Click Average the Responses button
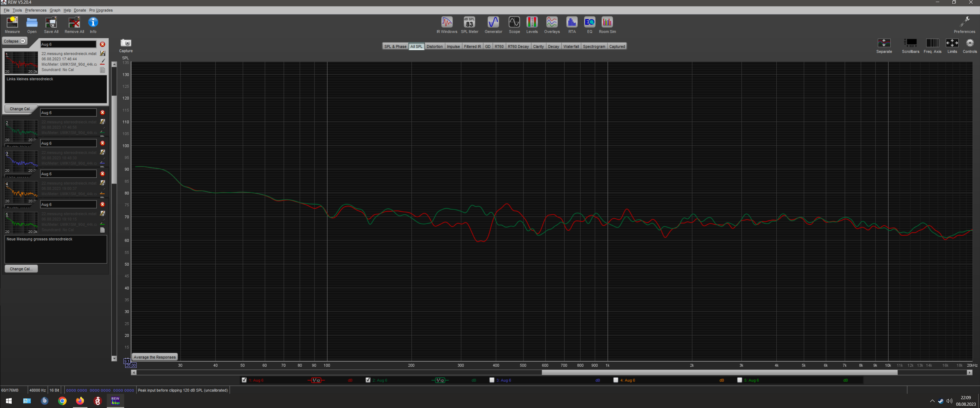Viewport: 980px width, 408px height. coord(154,357)
